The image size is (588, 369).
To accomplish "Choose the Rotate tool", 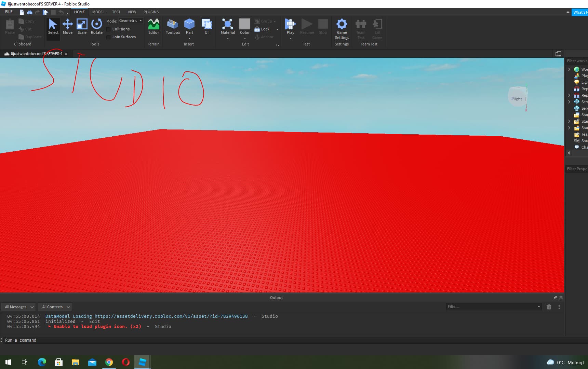I will click(97, 26).
